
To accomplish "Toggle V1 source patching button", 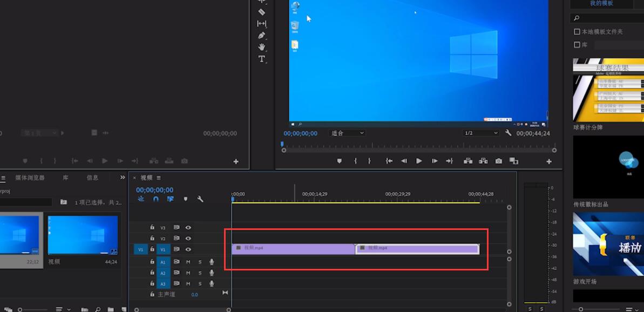I will point(140,249).
